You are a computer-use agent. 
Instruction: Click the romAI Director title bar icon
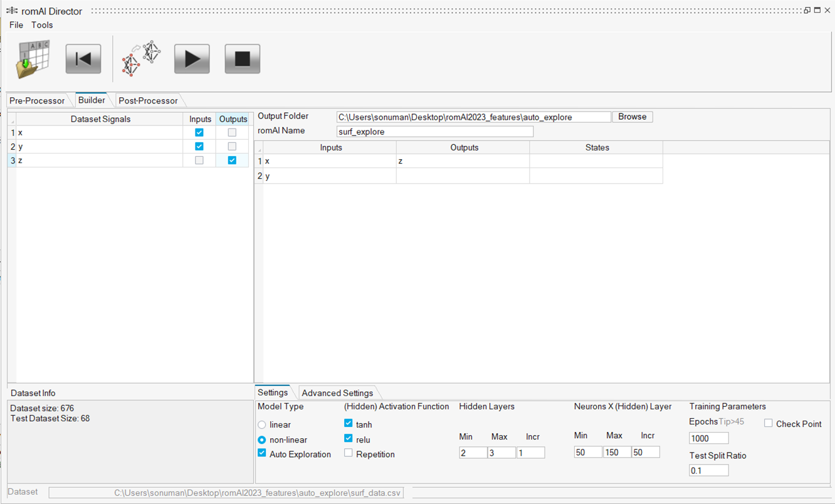[x=11, y=11]
